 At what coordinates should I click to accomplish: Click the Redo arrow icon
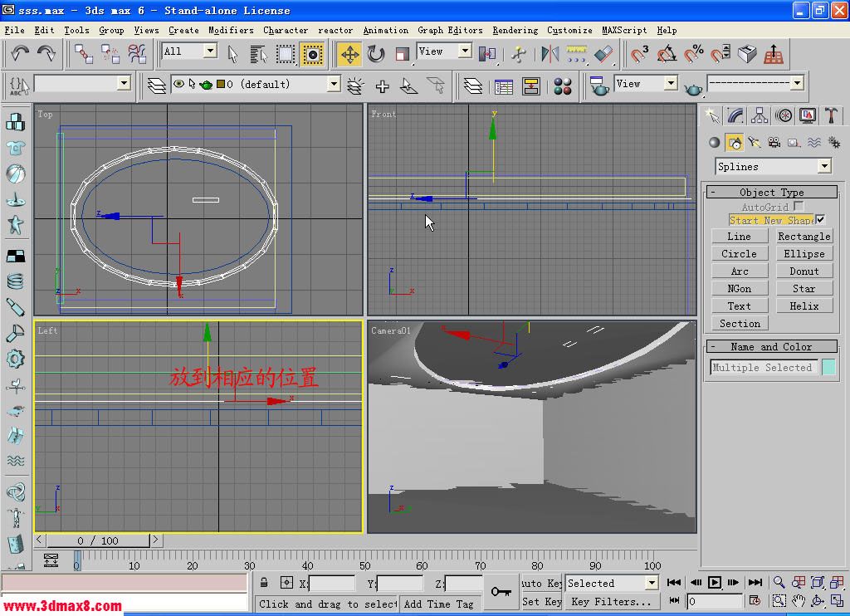[46, 54]
